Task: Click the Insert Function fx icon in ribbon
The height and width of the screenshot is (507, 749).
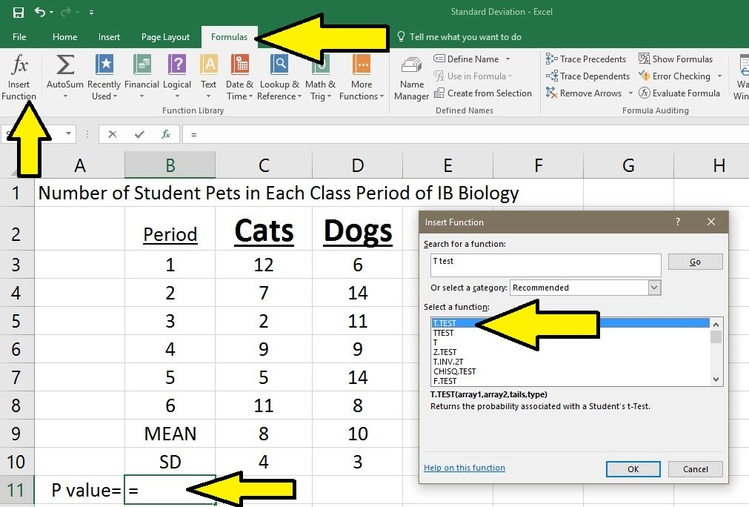Action: coord(18,68)
